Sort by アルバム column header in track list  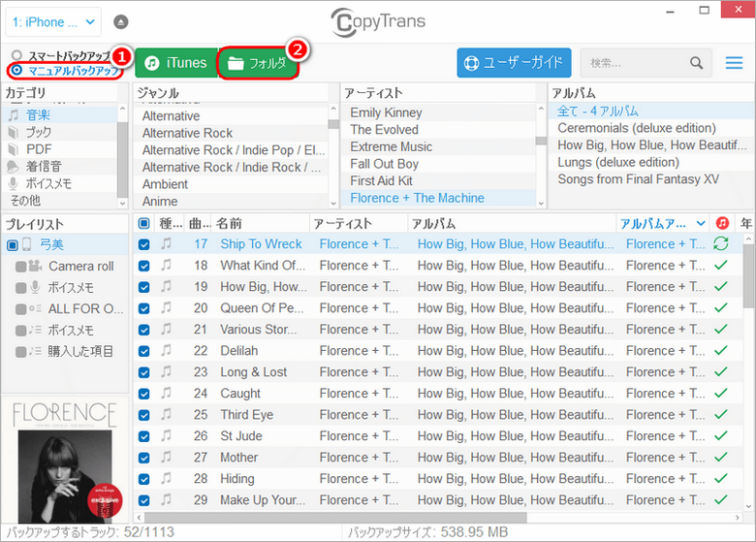513,223
